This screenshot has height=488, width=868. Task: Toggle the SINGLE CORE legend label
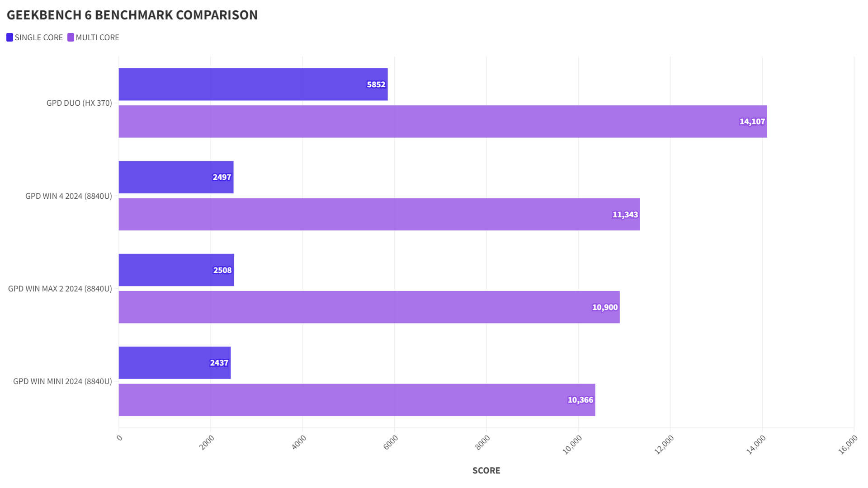click(38, 38)
